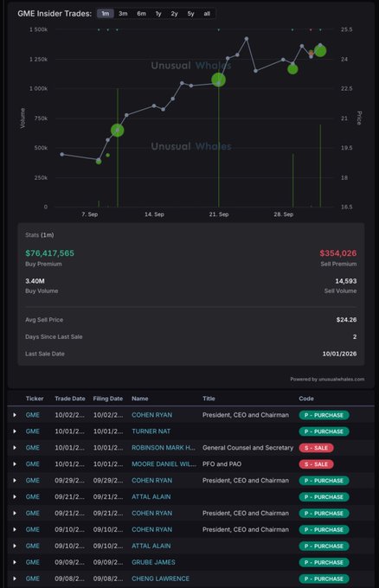Viewport: 379px width, 588px height.
Task: Click P - PURCHASE badge for CHENG LAWRENCE
Action: click(x=324, y=578)
